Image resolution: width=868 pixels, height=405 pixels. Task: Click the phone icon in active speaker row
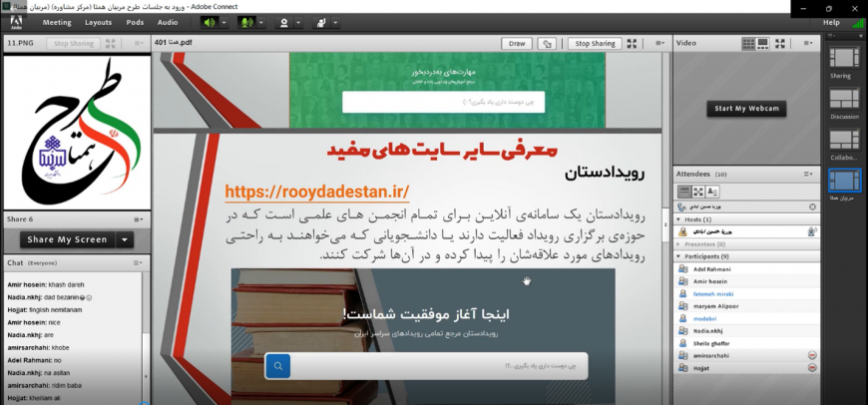click(680, 206)
